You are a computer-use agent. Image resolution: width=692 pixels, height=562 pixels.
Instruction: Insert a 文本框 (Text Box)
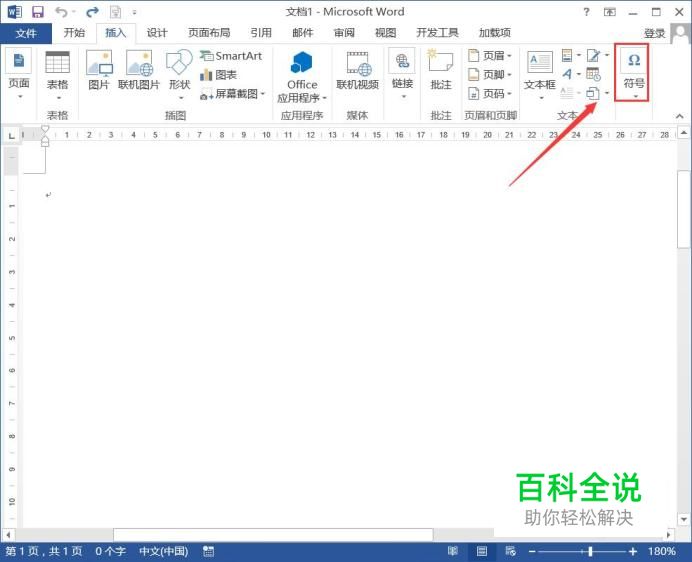[x=539, y=74]
